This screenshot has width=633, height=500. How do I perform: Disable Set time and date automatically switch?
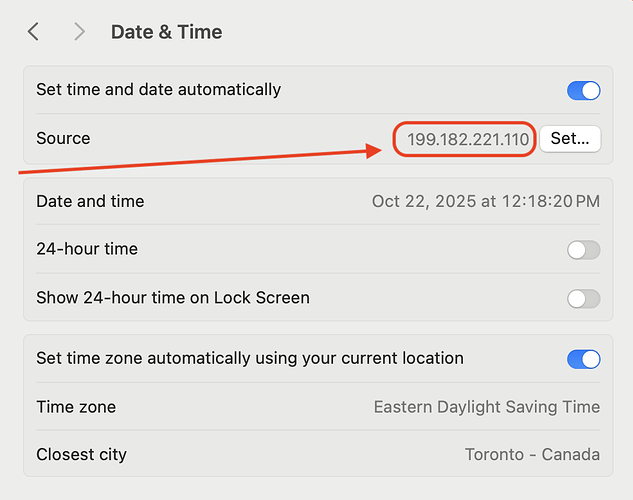(583, 91)
